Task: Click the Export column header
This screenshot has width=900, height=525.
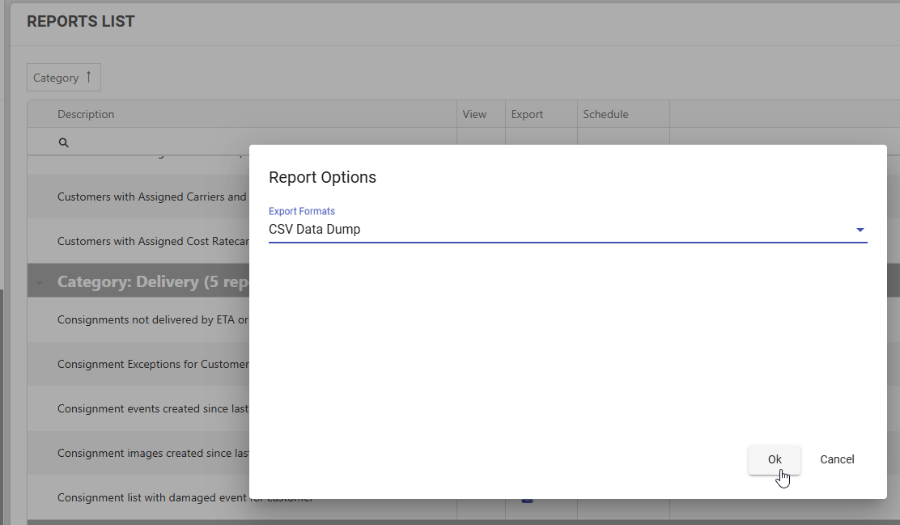Action: pos(527,114)
